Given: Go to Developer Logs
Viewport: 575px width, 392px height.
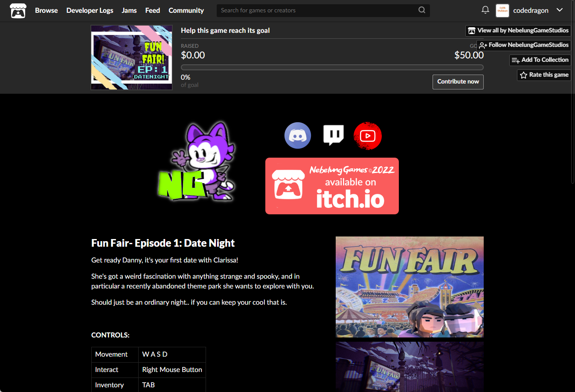Looking at the screenshot, I should [x=90, y=10].
